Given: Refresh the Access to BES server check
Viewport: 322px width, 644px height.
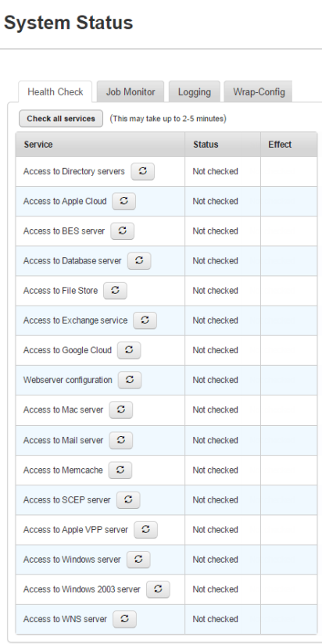Looking at the screenshot, I should (x=123, y=231).
